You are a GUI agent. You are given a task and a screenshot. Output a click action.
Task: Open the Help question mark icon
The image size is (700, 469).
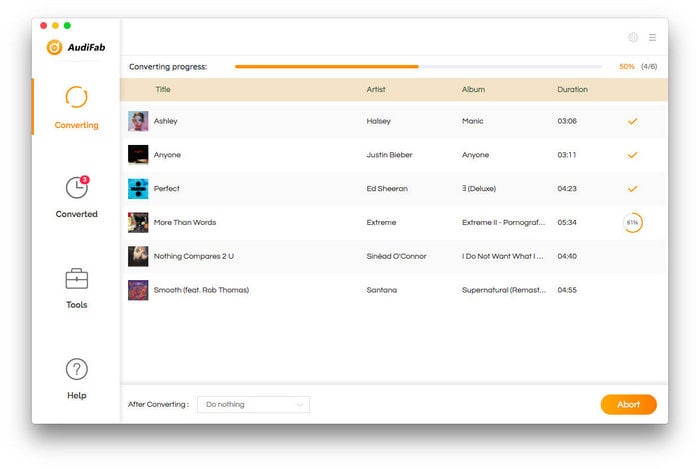coord(76,369)
